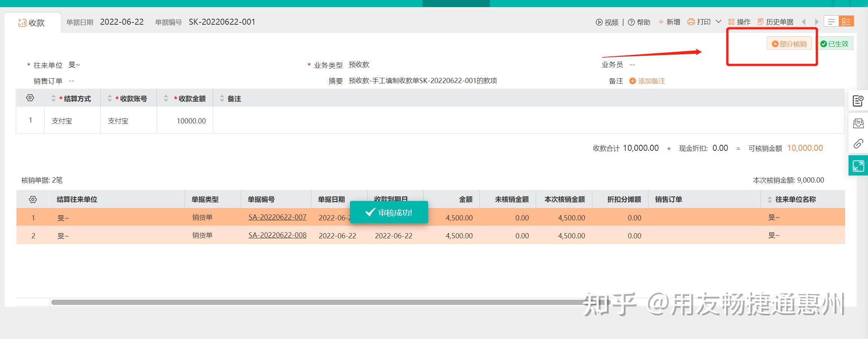Screen dimensions: 868x339
Task: Open document link SA-20220622-008
Action: tap(277, 235)
